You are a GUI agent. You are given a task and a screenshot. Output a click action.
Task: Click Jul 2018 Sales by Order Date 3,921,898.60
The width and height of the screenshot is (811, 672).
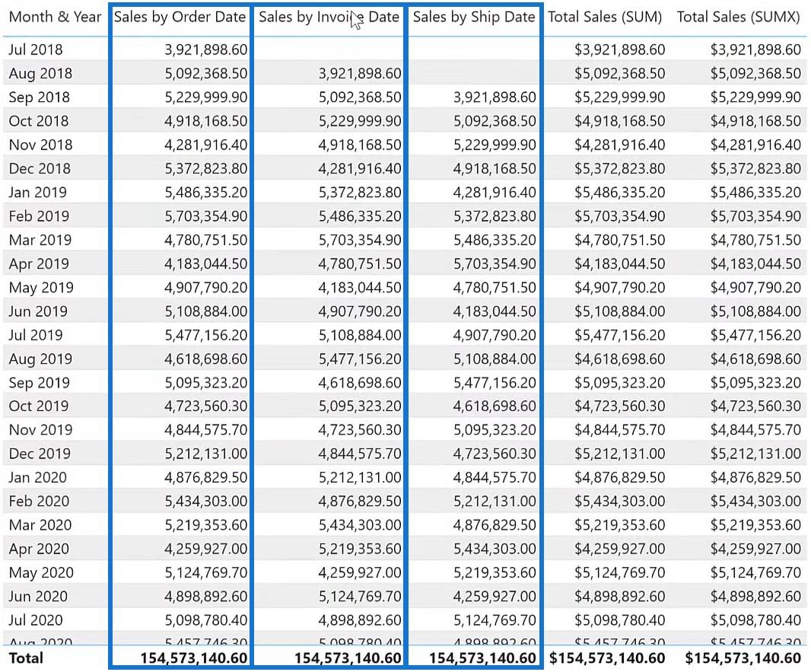click(206, 49)
